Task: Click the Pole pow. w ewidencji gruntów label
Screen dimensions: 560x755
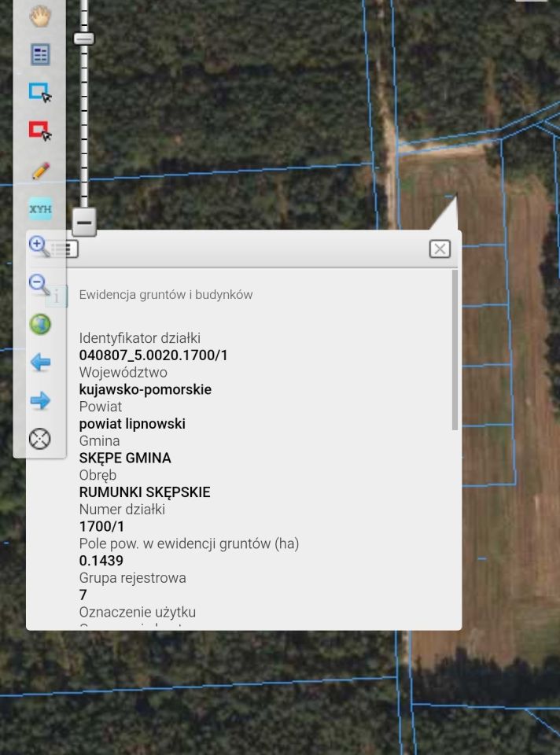Action: pyautogui.click(x=189, y=543)
